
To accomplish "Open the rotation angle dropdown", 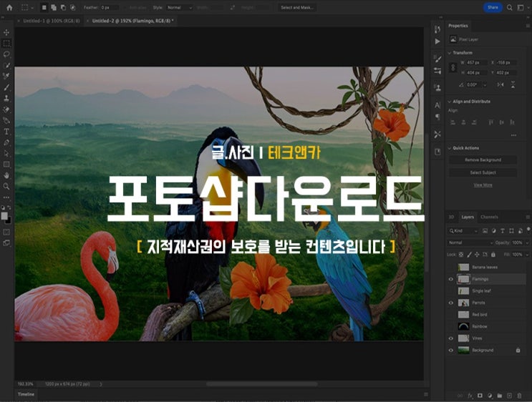I will pyautogui.click(x=485, y=84).
